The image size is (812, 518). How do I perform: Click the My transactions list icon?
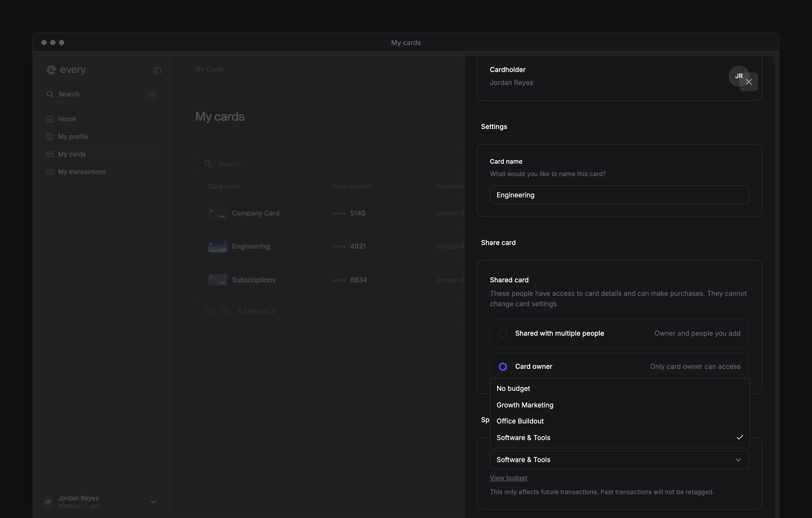point(49,172)
